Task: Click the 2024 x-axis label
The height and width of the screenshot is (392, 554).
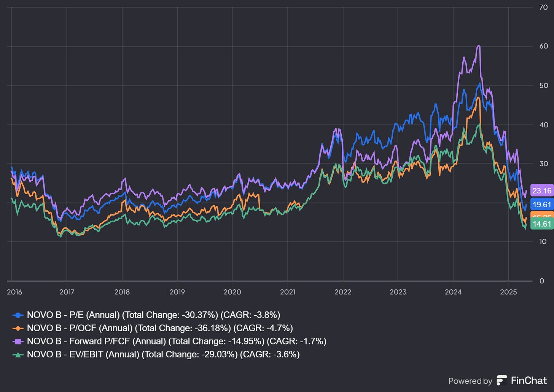Action: tap(453, 292)
